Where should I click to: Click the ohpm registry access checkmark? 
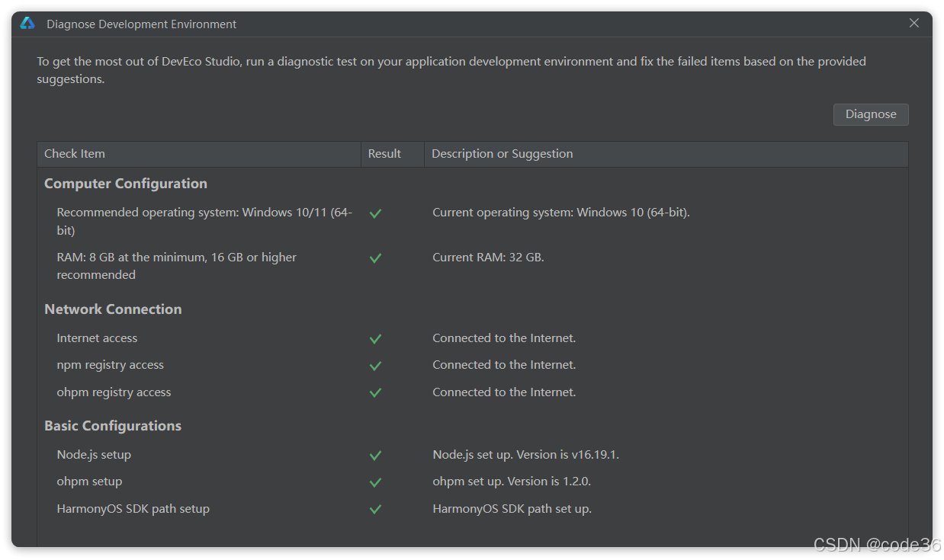click(x=375, y=393)
